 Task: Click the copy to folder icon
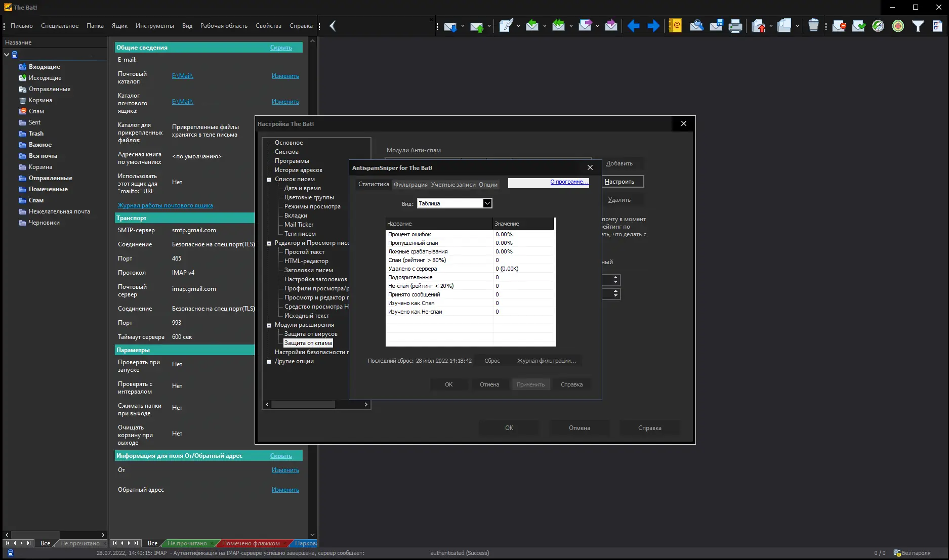(785, 26)
